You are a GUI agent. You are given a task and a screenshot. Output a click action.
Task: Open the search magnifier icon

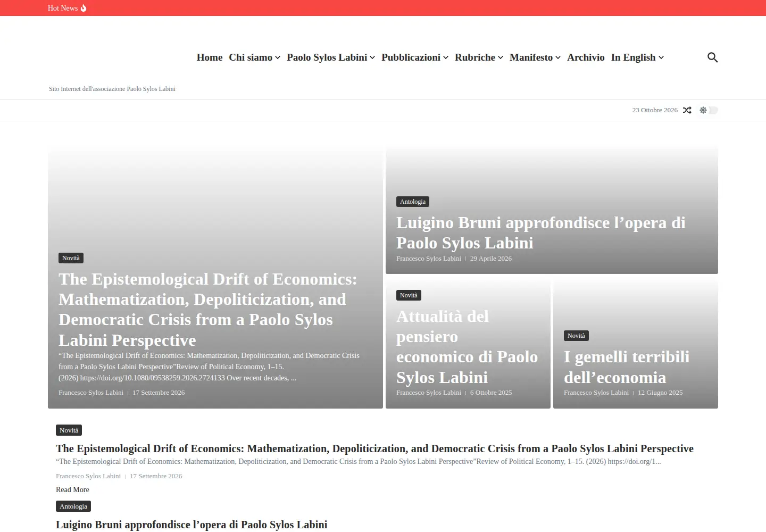coord(712,57)
